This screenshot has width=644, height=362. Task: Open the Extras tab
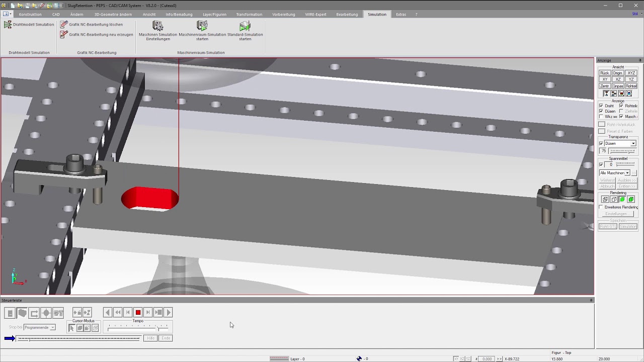tap(401, 14)
